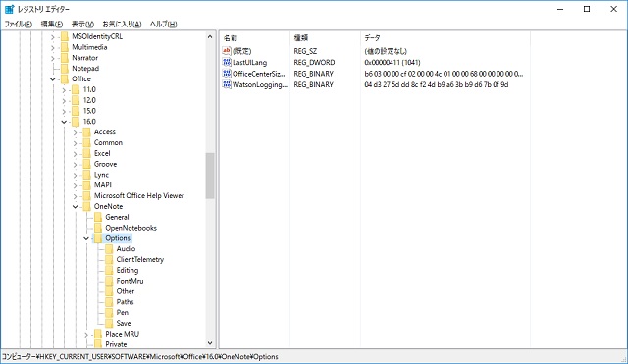Click the tree scrollbar up arrow
The height and width of the screenshot is (364, 628).
pyautogui.click(x=210, y=36)
